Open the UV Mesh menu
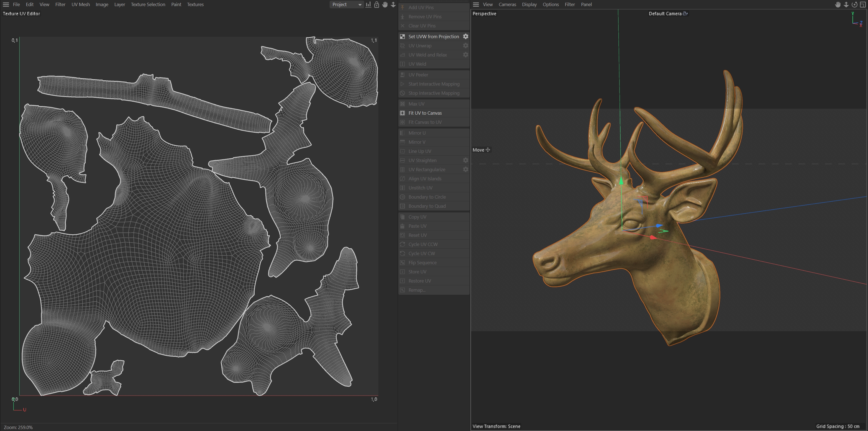Viewport: 868px width, 431px height. point(81,4)
